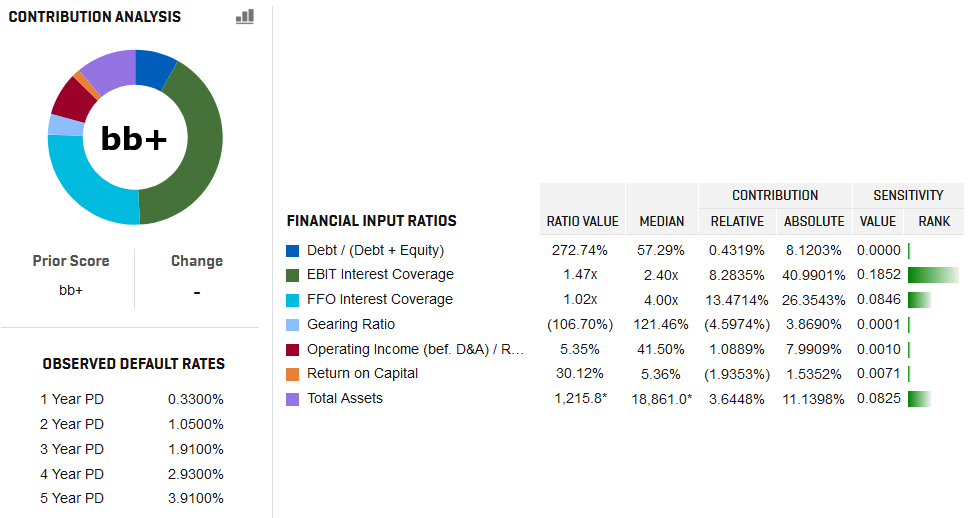Click the bb+ score in the donut center
Image resolution: width=973 pixels, height=518 pixels.
coord(135,139)
